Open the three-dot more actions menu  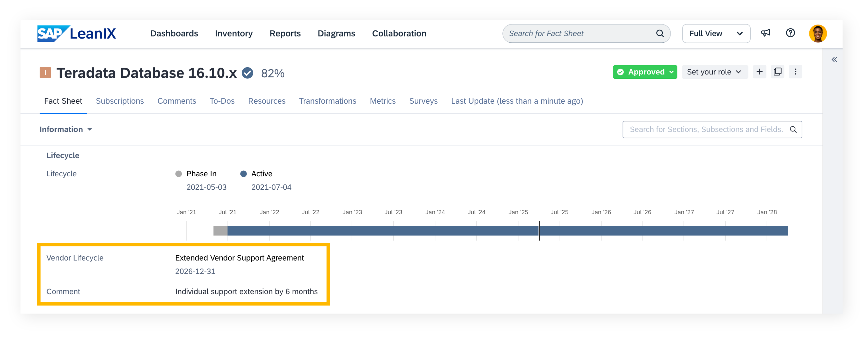(795, 72)
